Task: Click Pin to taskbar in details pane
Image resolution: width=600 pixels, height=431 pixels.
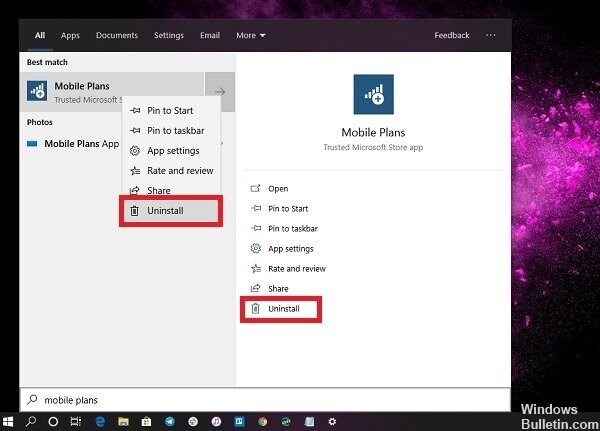Action: coord(284,229)
